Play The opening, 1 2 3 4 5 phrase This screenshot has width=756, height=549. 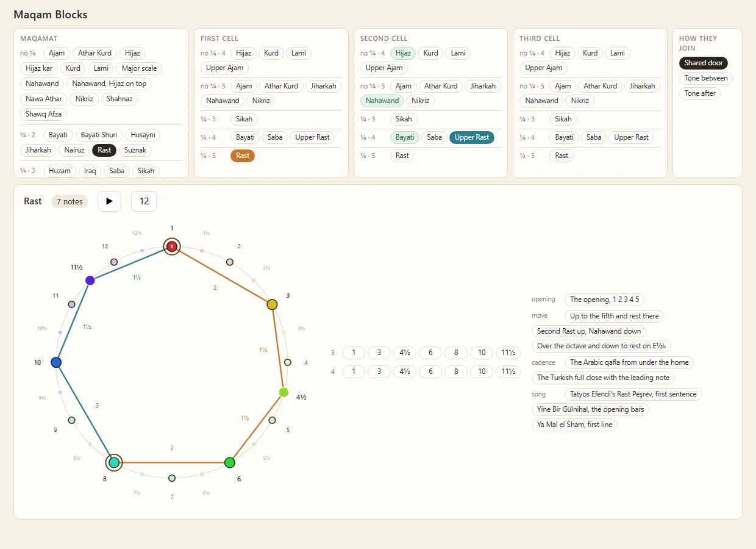[605, 300]
